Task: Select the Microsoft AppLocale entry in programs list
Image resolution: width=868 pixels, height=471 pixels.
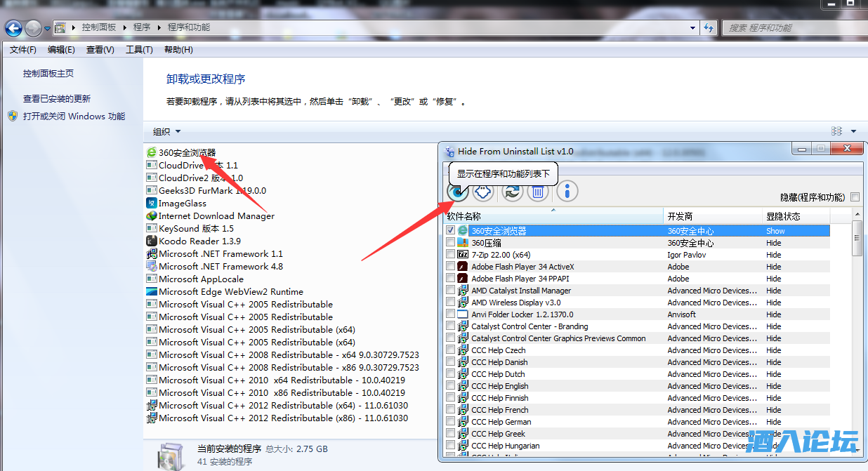Action: pyautogui.click(x=201, y=279)
